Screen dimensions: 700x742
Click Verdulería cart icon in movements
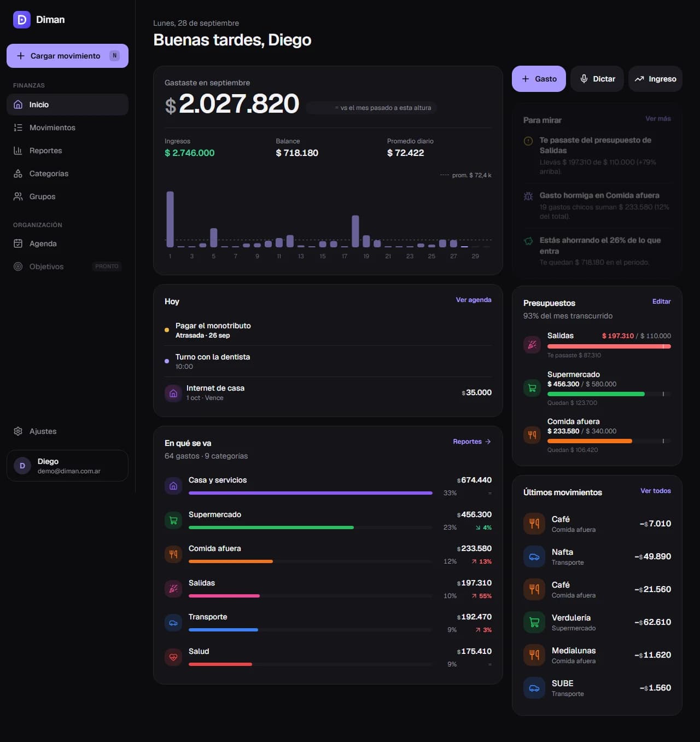pos(534,622)
